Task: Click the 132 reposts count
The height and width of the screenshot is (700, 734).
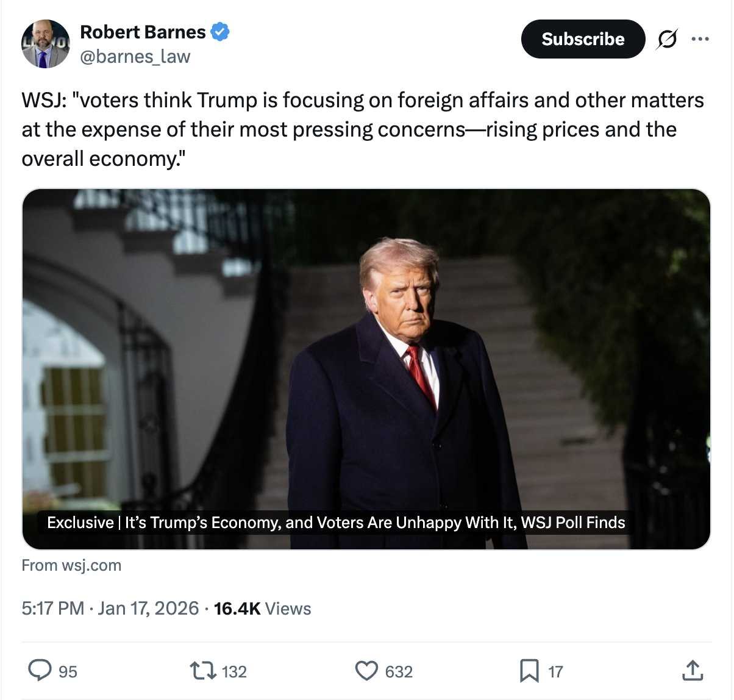Action: click(234, 671)
